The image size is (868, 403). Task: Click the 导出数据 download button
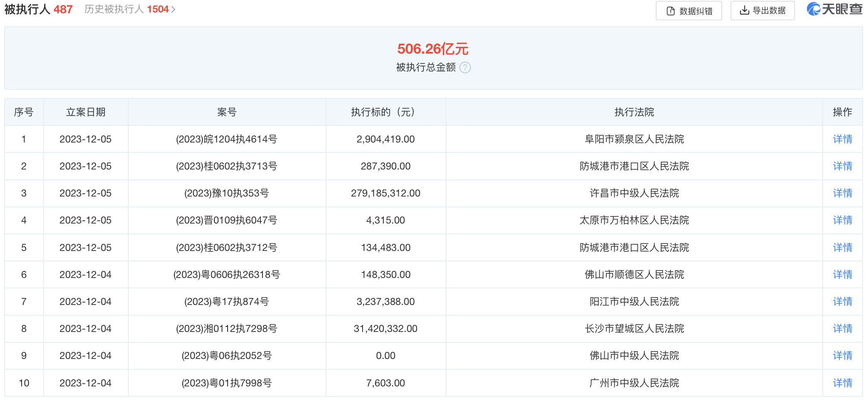click(762, 10)
